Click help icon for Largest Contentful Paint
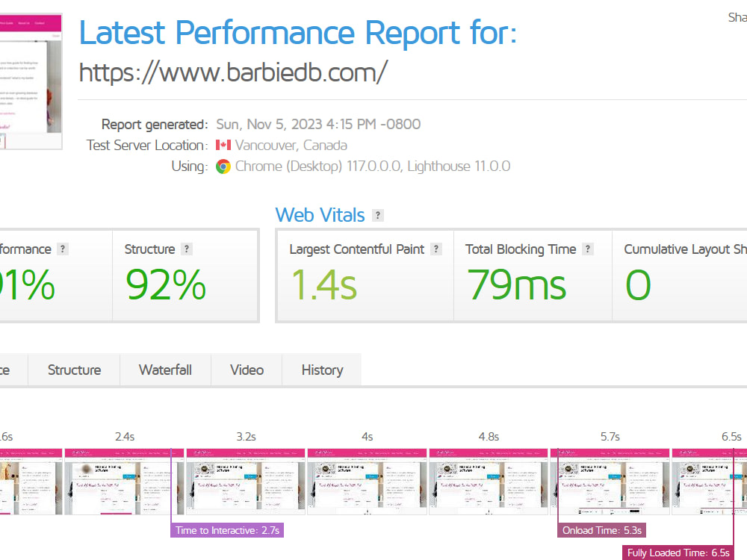This screenshot has height=560, width=747. click(436, 249)
